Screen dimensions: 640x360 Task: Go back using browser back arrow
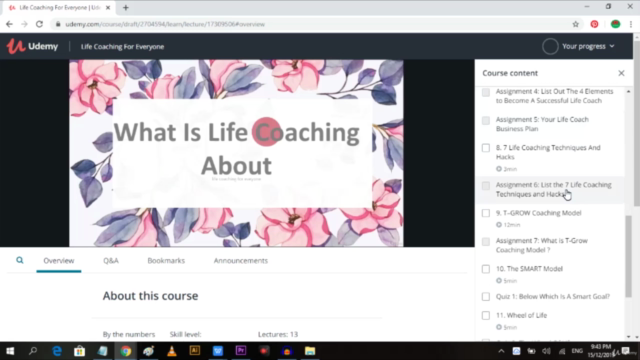(x=9, y=24)
